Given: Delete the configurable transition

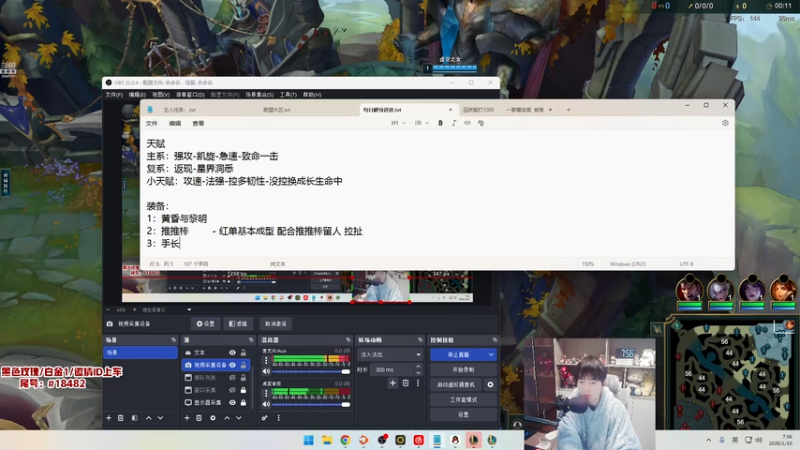Looking at the screenshot, I should tap(406, 383).
